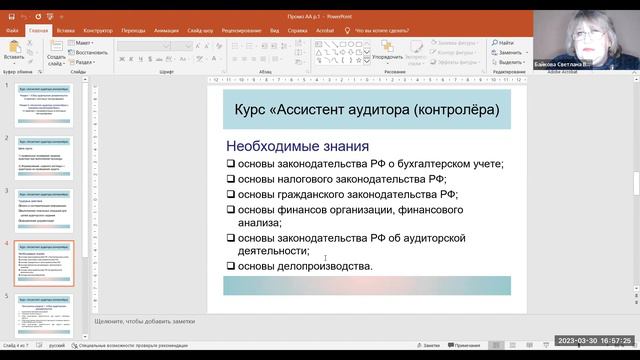
Task: Click the Вставить paste clipboard icon
Action: pos(14,47)
